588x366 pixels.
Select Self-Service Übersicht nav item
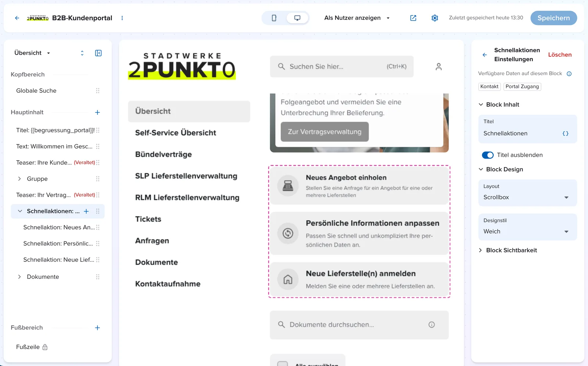pos(176,133)
